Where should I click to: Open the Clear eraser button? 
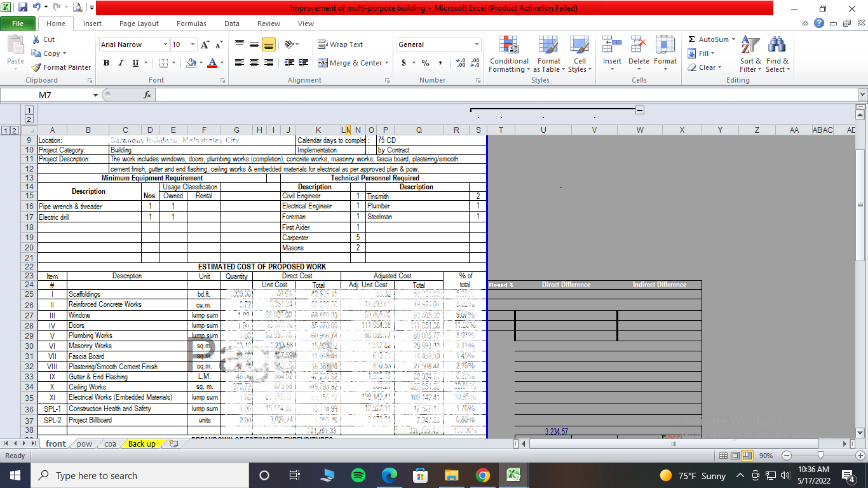click(x=705, y=67)
